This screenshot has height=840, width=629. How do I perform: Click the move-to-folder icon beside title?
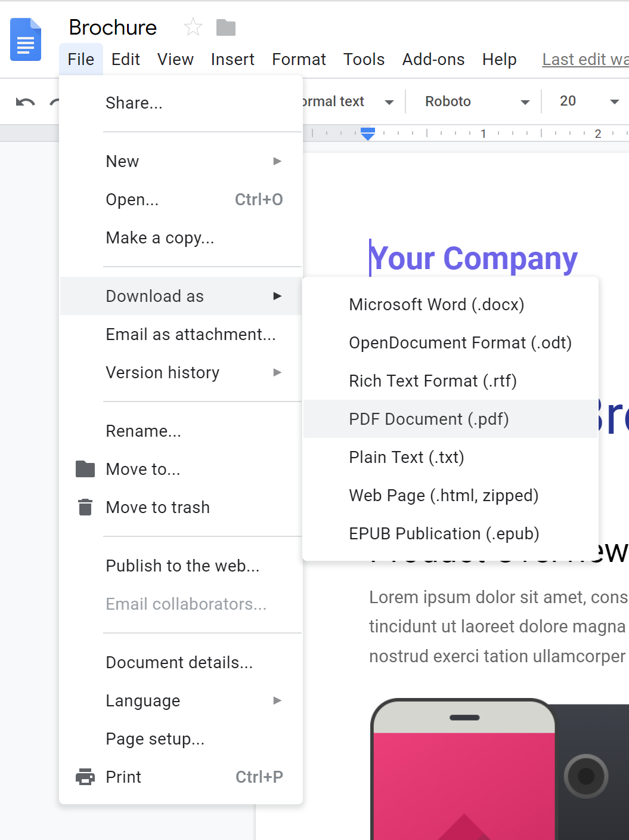pyautogui.click(x=225, y=27)
